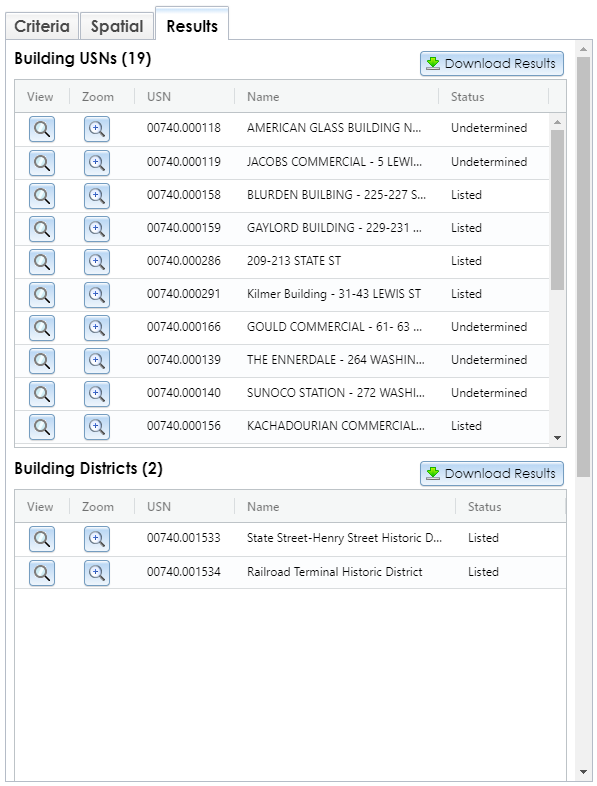The width and height of the screenshot is (597, 786).
Task: View the Kilmer Building record
Action: [x=42, y=295]
